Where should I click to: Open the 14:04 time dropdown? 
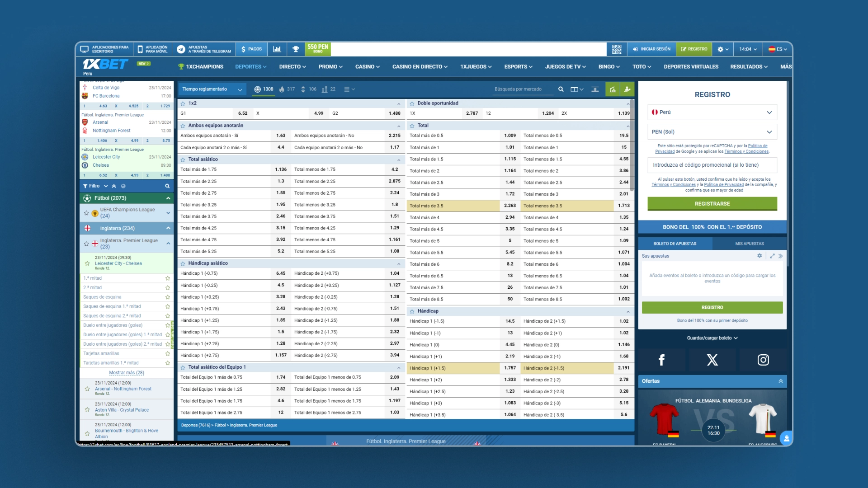click(x=748, y=49)
